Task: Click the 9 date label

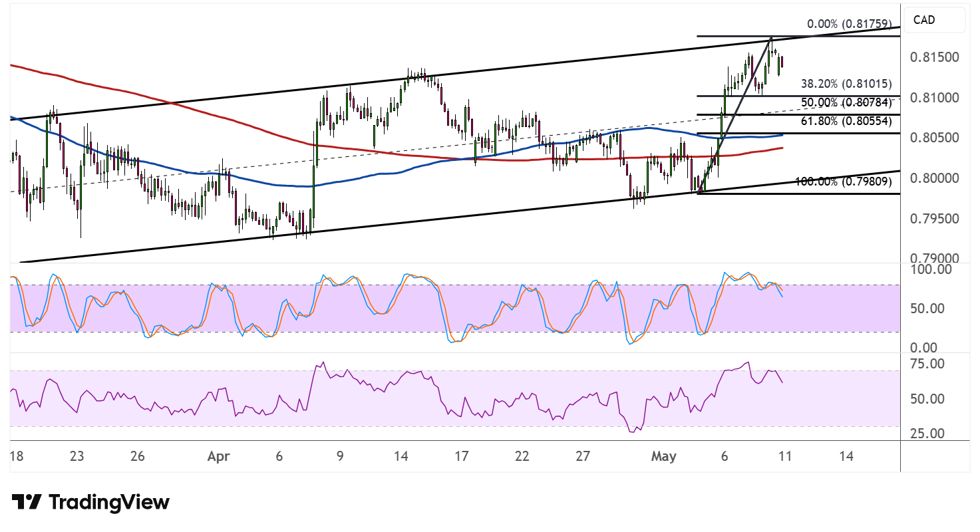Action: coord(340,457)
